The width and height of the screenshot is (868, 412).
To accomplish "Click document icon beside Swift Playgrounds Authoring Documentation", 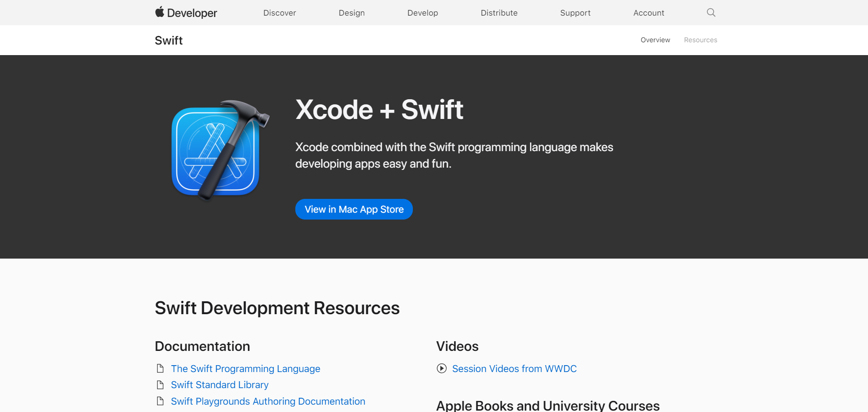I will click(160, 401).
